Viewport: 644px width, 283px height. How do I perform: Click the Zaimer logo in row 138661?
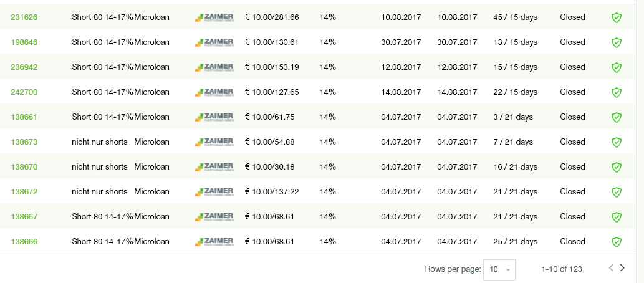[214, 117]
